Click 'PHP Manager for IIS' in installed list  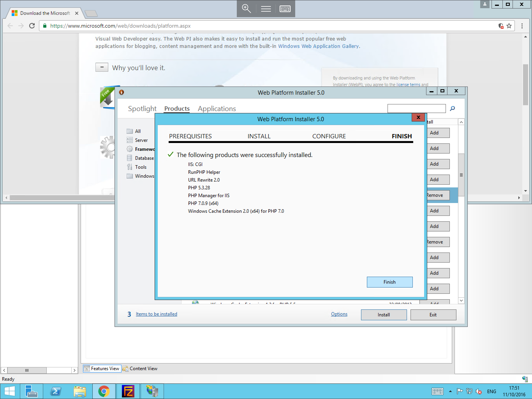pyautogui.click(x=209, y=195)
